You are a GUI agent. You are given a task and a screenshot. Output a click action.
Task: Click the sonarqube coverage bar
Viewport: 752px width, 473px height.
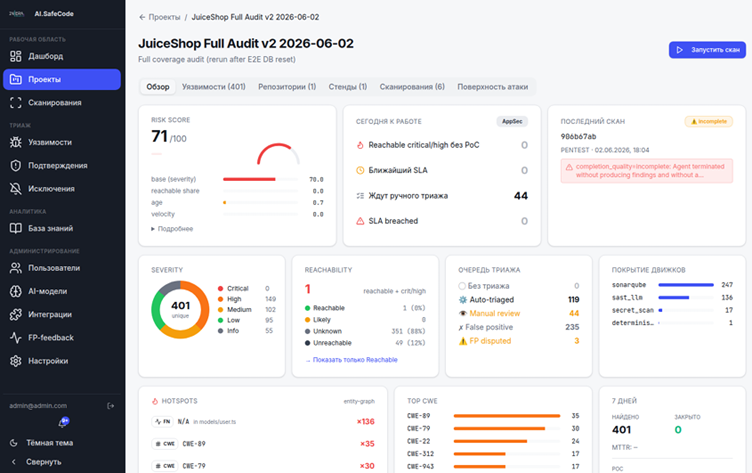coord(686,285)
